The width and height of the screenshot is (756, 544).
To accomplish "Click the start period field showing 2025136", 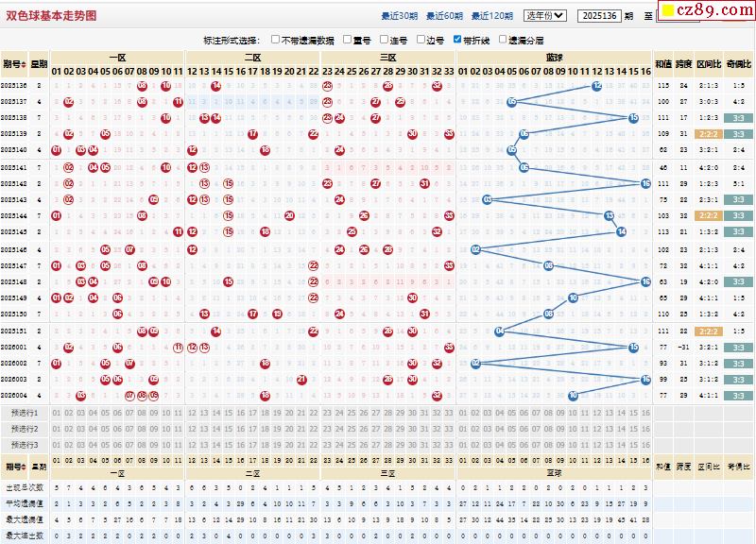I will click(x=600, y=16).
